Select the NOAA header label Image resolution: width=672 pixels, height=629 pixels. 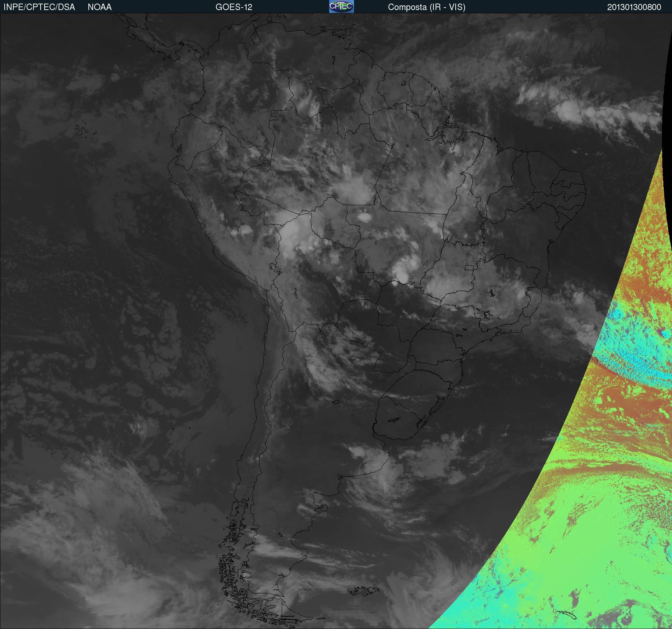[x=100, y=7]
